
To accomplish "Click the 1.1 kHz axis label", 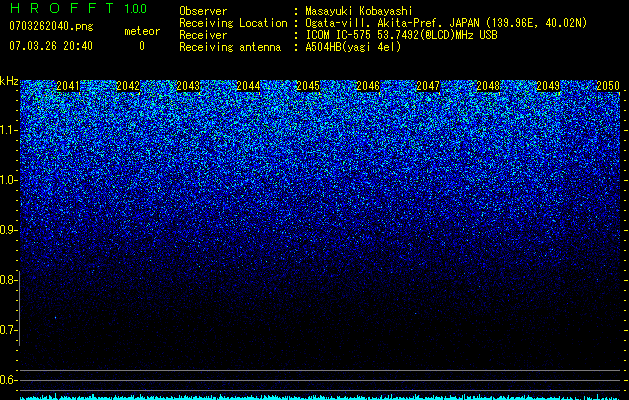I will coord(9,130).
